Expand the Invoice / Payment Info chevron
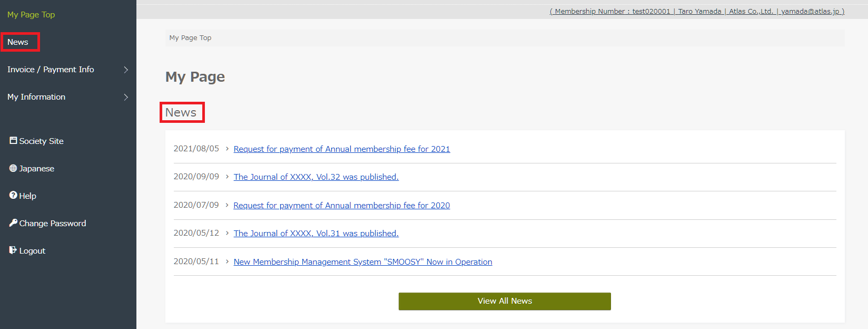 [126, 70]
